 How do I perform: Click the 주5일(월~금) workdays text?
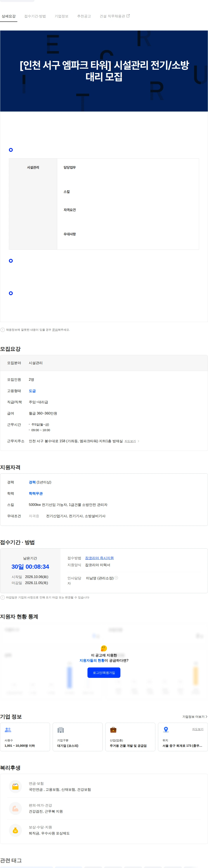(40, 424)
